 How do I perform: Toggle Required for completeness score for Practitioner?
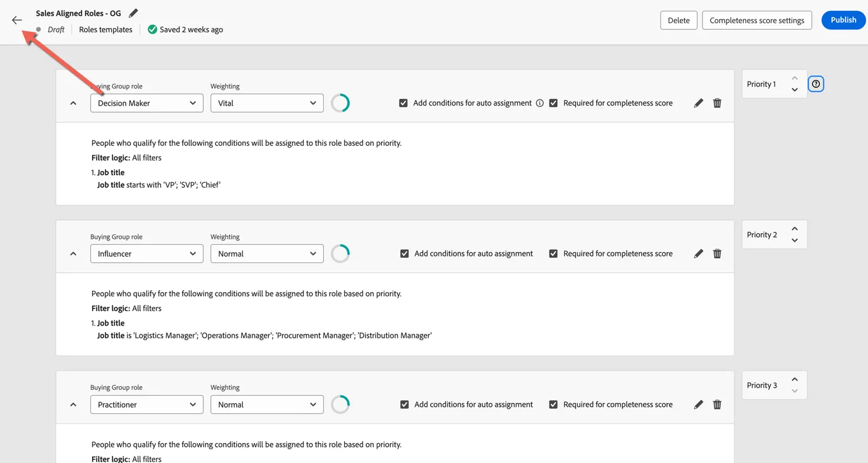553,405
